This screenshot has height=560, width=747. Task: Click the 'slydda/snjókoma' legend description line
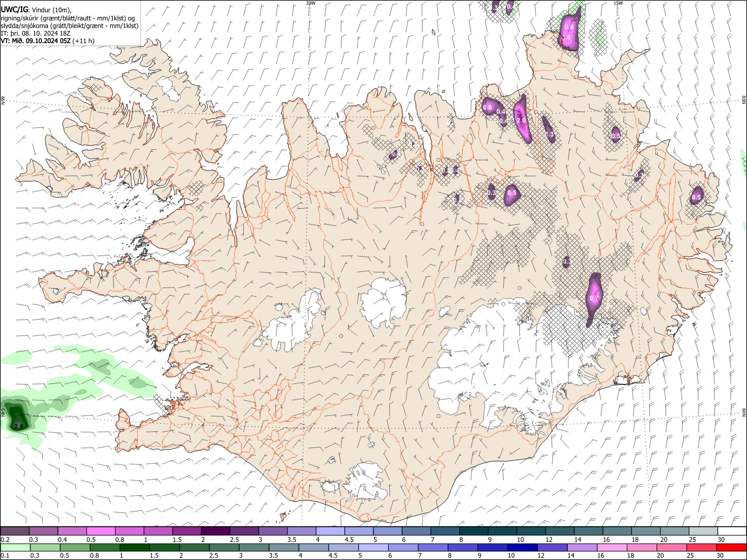pos(69,26)
